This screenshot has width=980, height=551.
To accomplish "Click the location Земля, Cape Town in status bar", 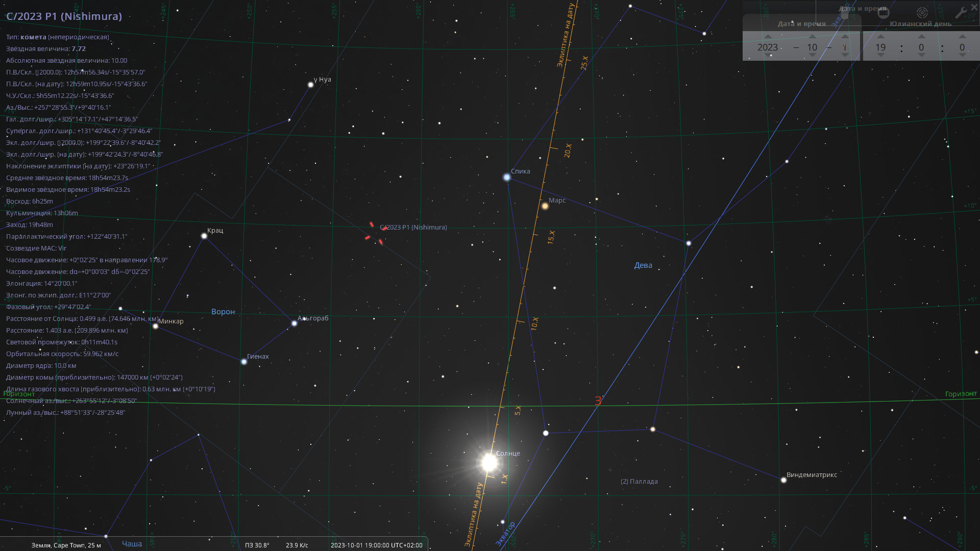I will coord(66,545).
